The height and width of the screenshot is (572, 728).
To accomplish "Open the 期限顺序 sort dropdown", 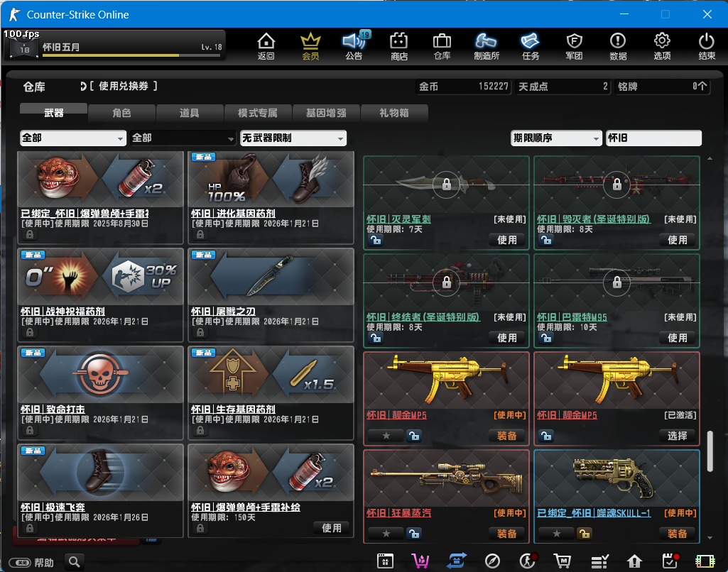I will coord(556,138).
